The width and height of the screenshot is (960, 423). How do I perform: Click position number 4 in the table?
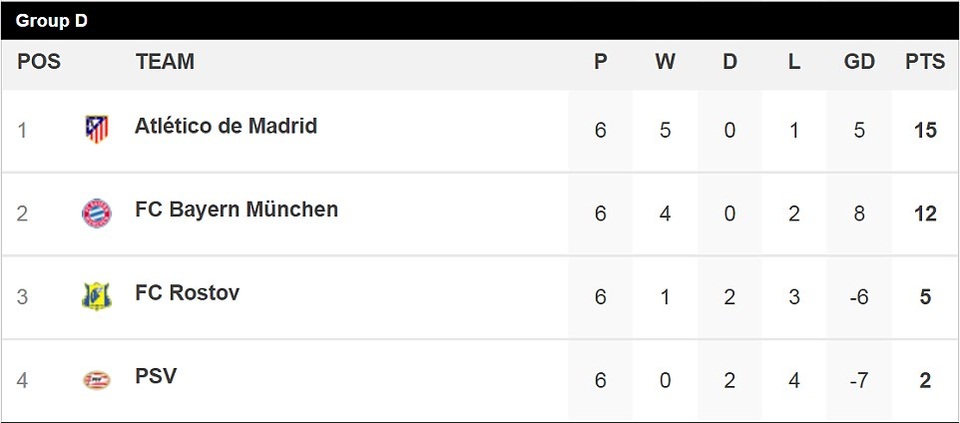coord(22,381)
